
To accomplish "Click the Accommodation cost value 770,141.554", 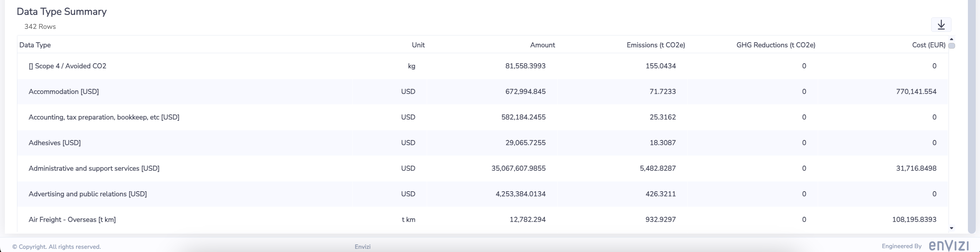I will coord(916,91).
